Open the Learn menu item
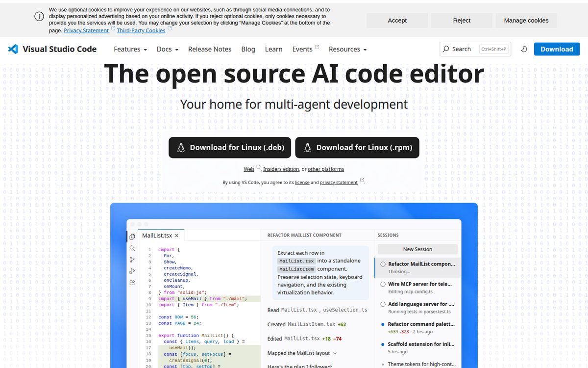The height and width of the screenshot is (368, 588). tap(273, 49)
